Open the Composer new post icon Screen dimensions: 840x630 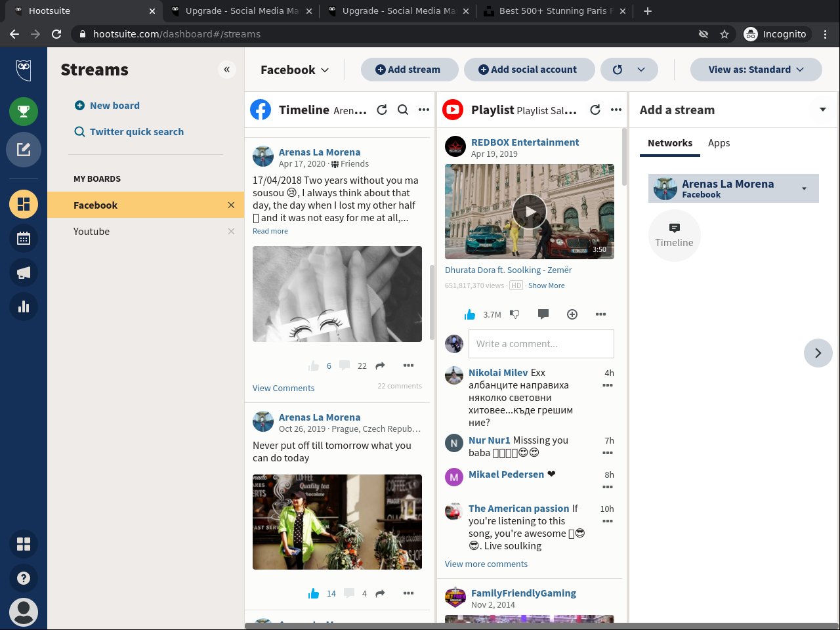tap(24, 150)
